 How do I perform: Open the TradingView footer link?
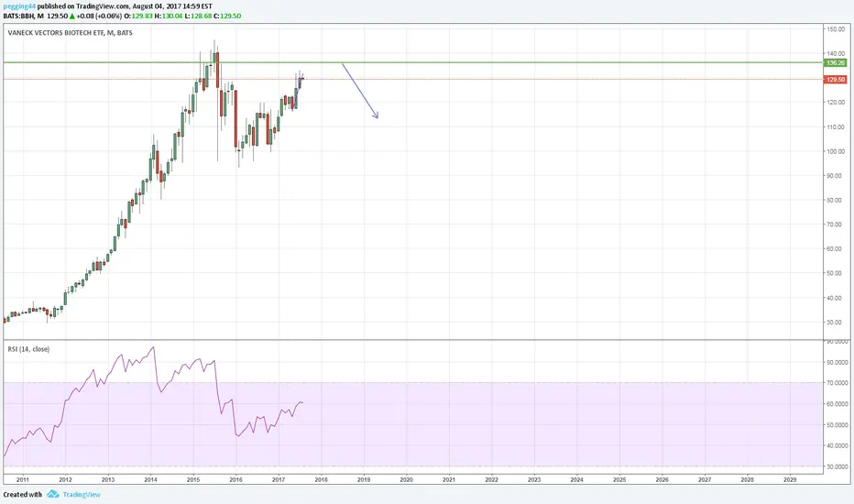click(x=82, y=495)
